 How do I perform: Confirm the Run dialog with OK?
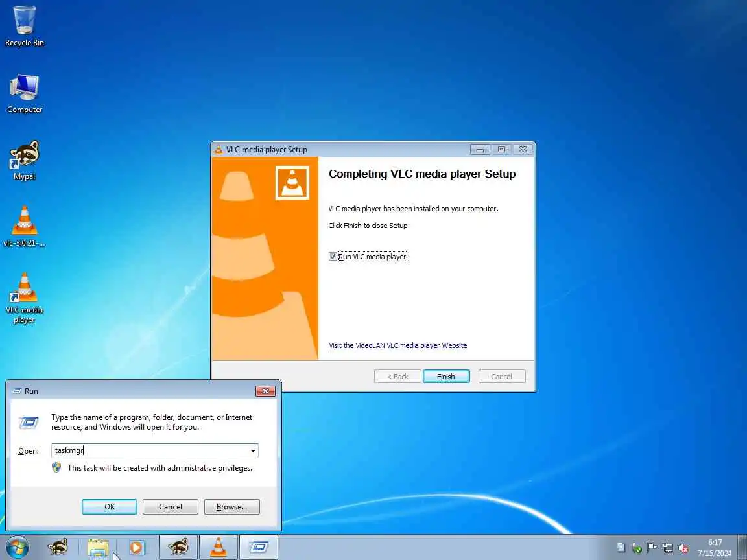coord(110,507)
